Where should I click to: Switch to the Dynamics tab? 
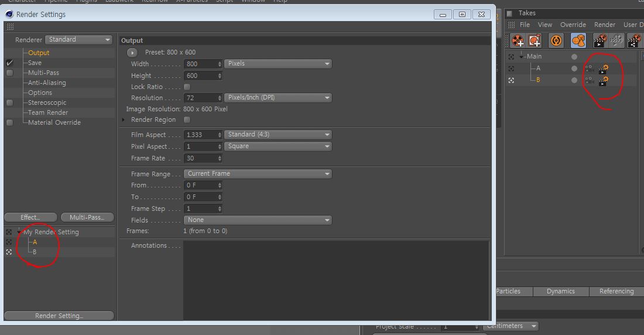point(561,292)
